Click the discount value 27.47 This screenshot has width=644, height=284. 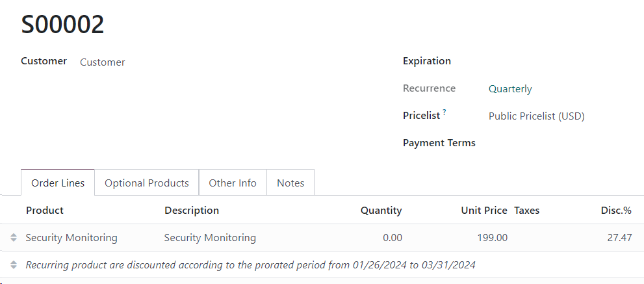point(619,238)
